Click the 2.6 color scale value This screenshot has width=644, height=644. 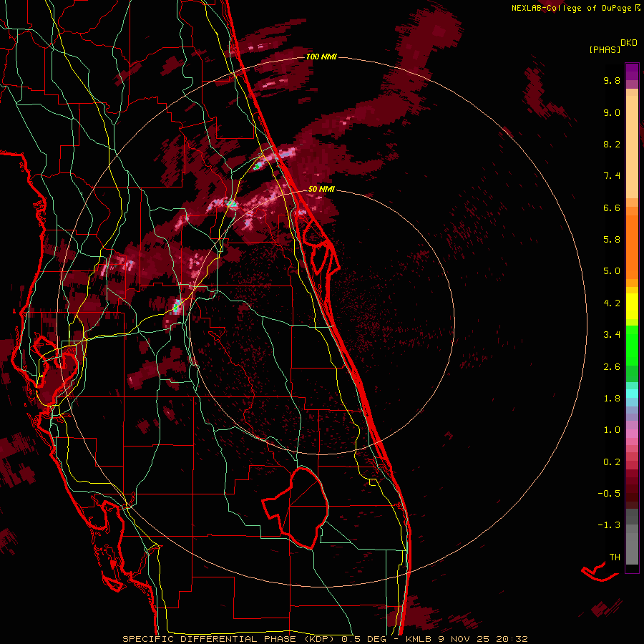(x=612, y=367)
